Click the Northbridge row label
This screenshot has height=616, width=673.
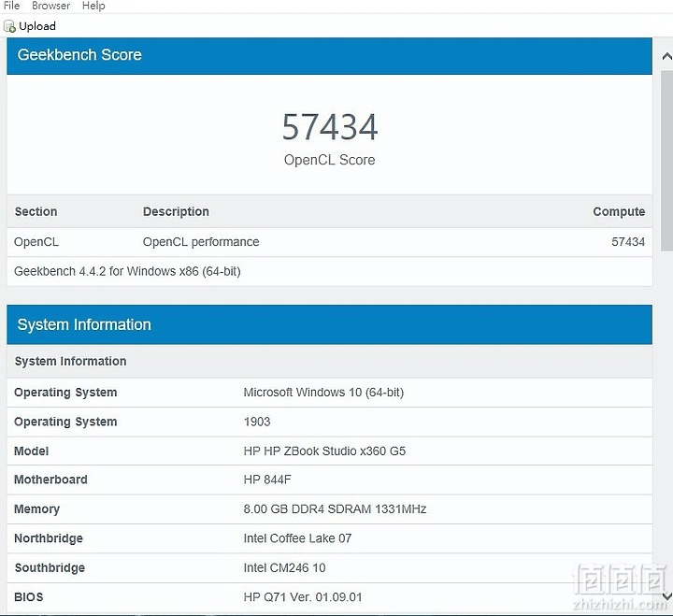pyautogui.click(x=49, y=538)
